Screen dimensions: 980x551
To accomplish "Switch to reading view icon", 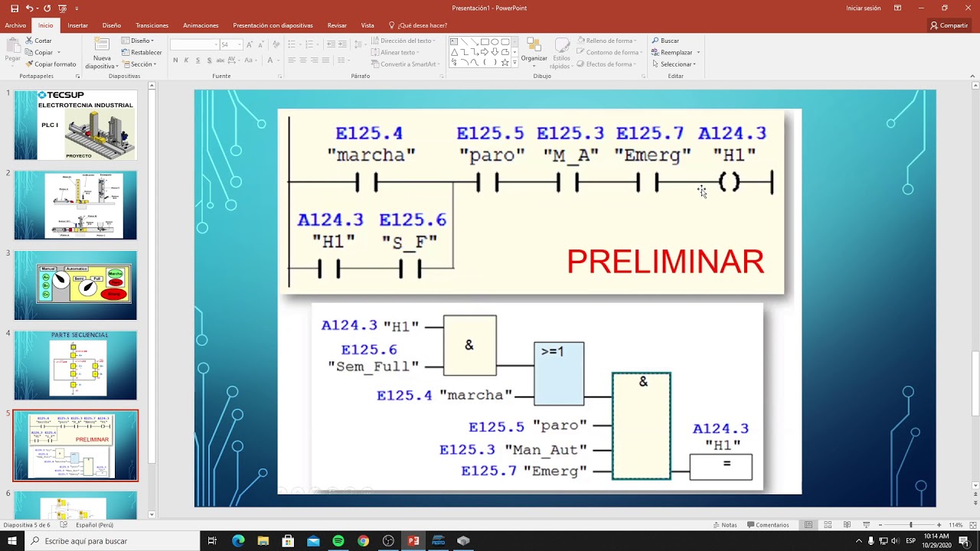I will (847, 525).
